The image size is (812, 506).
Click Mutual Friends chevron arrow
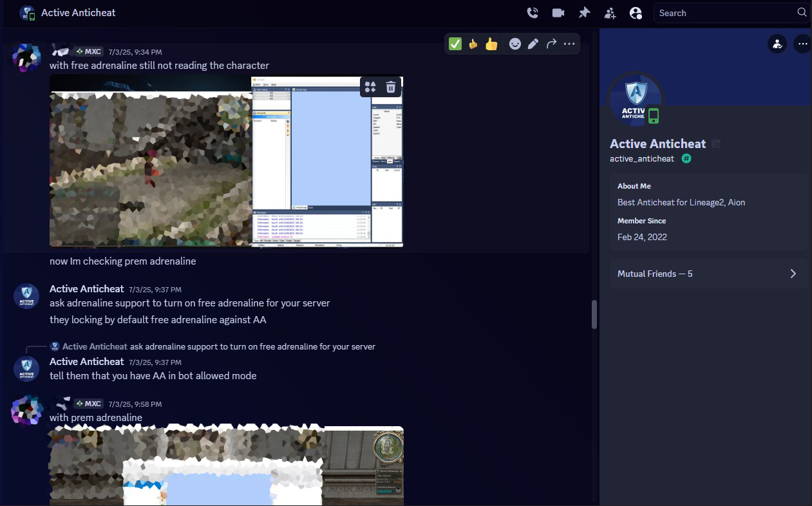point(793,274)
